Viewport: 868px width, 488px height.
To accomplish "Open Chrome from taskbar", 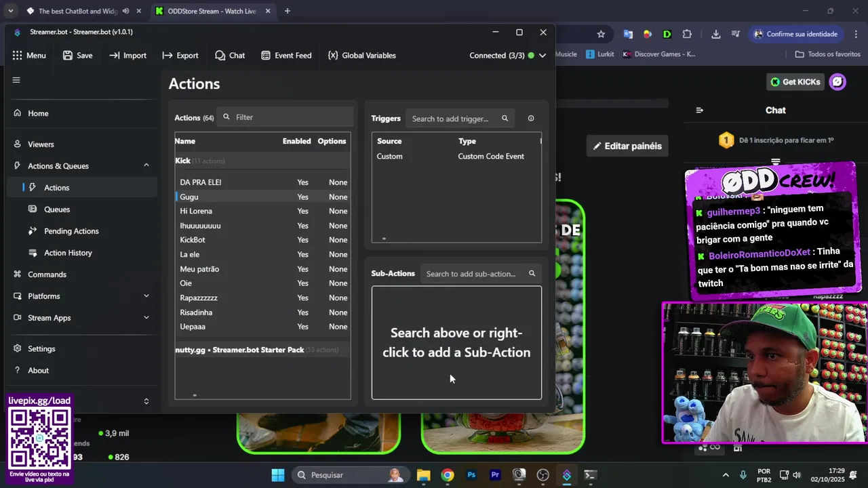I will (x=448, y=475).
